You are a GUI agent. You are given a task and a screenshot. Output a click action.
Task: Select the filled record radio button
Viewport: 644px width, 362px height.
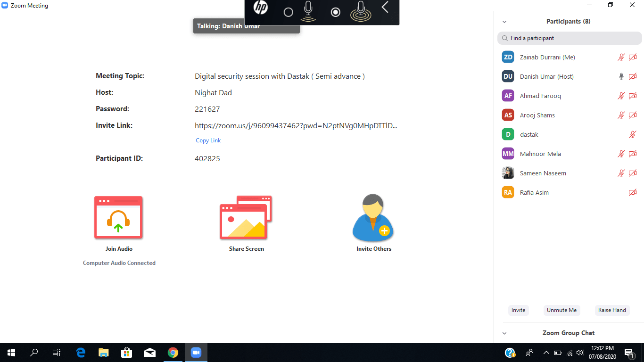(x=336, y=12)
